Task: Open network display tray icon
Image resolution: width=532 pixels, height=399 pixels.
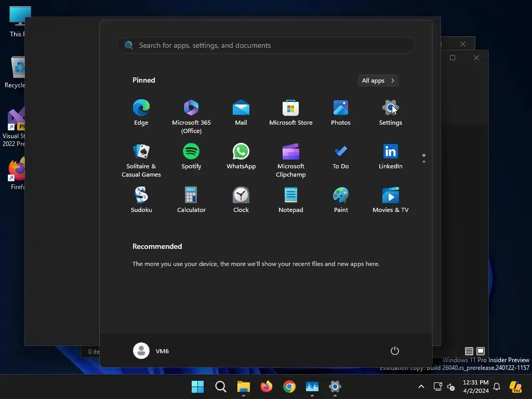Action: tap(437, 387)
